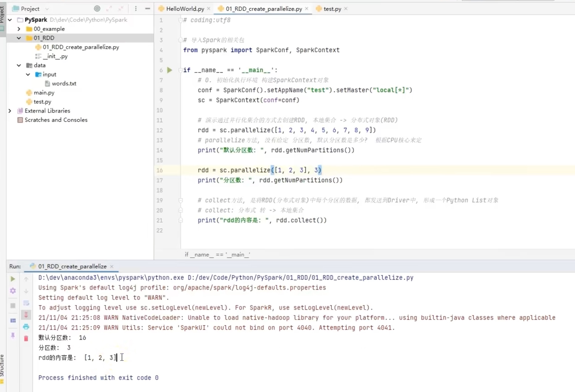Click the input folder name in tree
The image size is (575, 392).
[49, 74]
